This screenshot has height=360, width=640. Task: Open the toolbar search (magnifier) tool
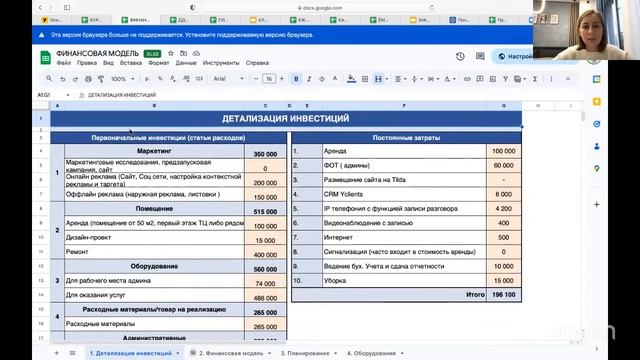click(49, 79)
